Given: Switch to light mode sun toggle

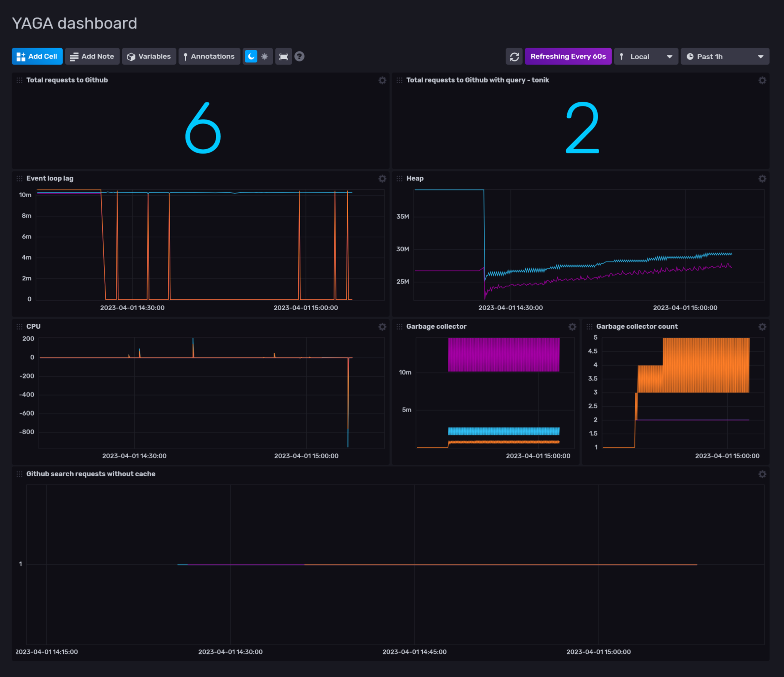Looking at the screenshot, I should [x=265, y=56].
